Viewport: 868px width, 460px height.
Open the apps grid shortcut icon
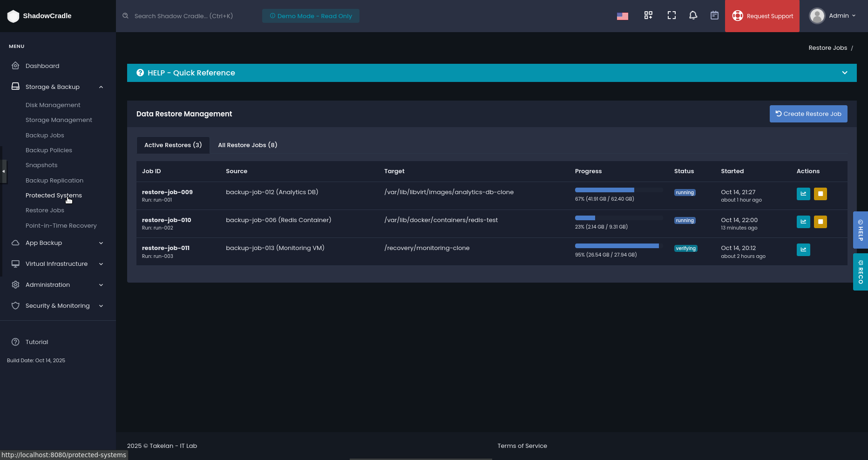pyautogui.click(x=648, y=15)
